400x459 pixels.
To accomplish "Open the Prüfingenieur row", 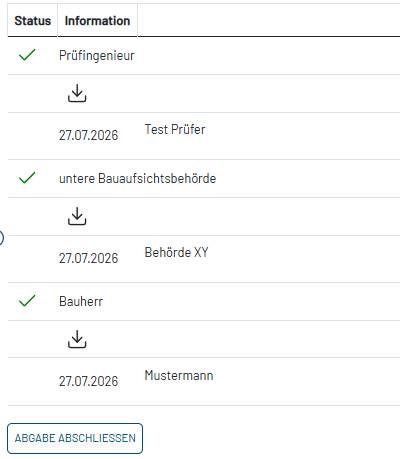I will 204,55.
